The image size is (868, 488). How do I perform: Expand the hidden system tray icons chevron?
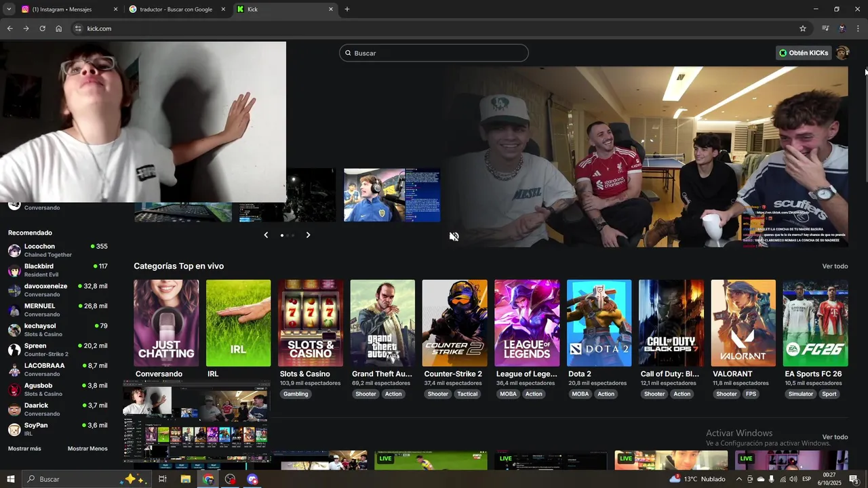739,479
